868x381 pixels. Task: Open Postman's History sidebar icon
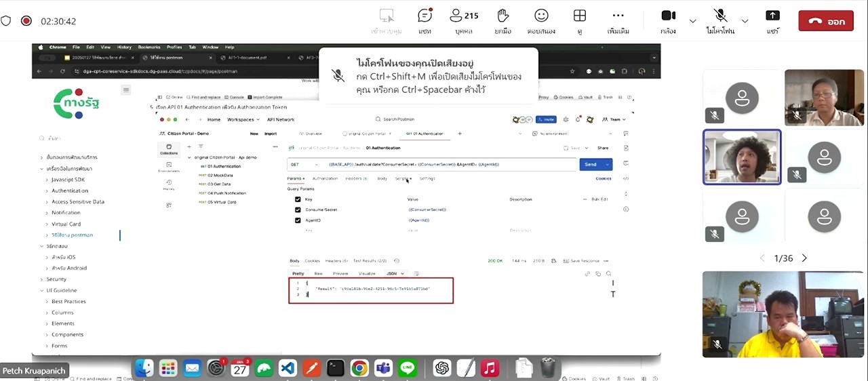pos(169,185)
